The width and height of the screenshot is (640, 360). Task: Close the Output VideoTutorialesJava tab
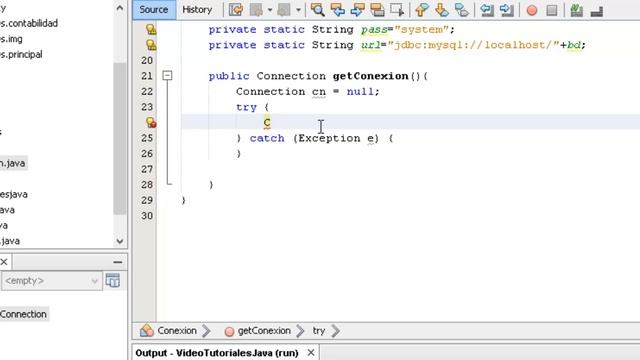[x=311, y=352]
